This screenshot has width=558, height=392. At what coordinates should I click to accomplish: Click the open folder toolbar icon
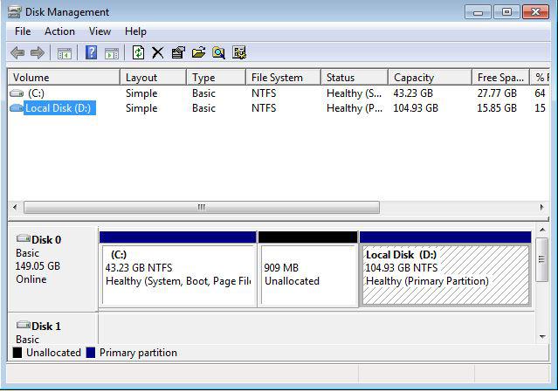(x=198, y=53)
